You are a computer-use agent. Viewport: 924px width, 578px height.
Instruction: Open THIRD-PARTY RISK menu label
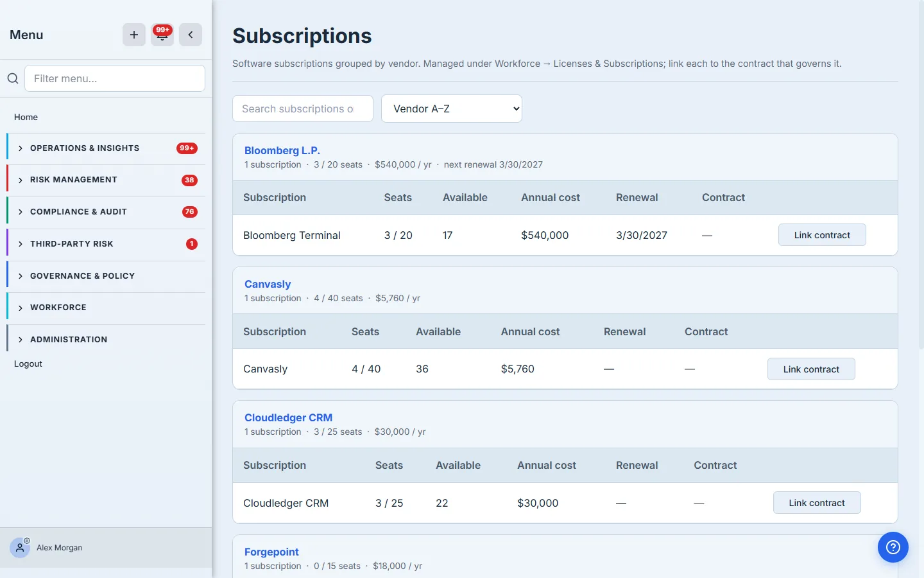tap(72, 243)
